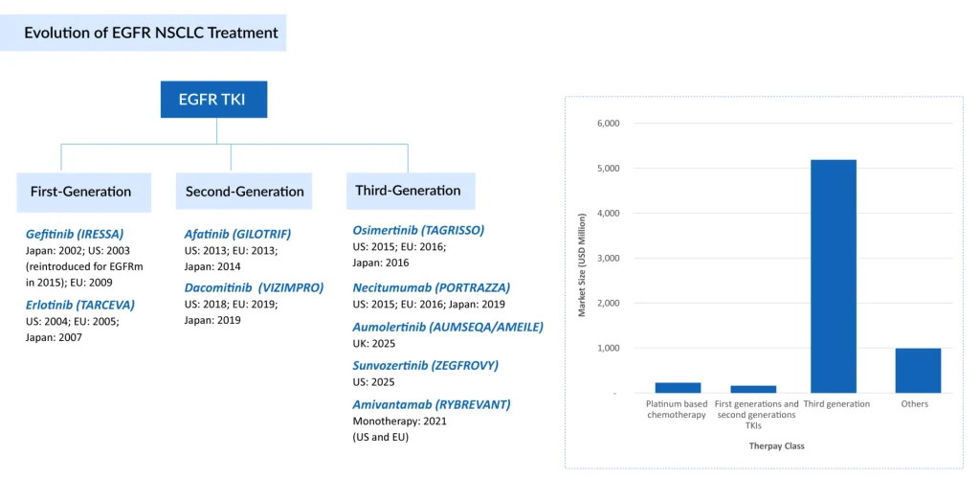980x479 pixels.
Task: Click the 'Market Size (USD Million)' axis title
Action: (582, 265)
